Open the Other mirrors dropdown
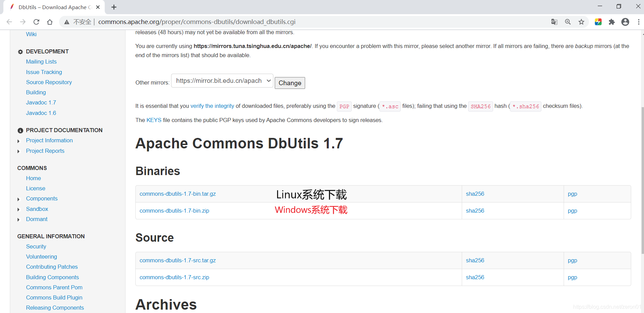The height and width of the screenshot is (313, 644). tap(222, 81)
